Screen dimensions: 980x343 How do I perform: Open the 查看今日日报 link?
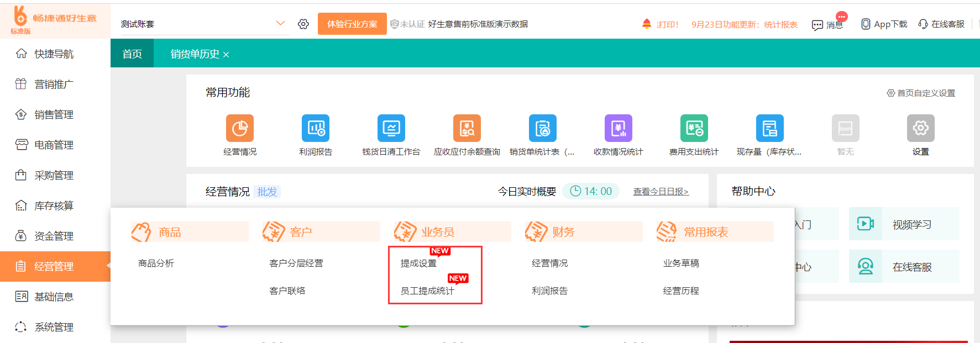(661, 192)
